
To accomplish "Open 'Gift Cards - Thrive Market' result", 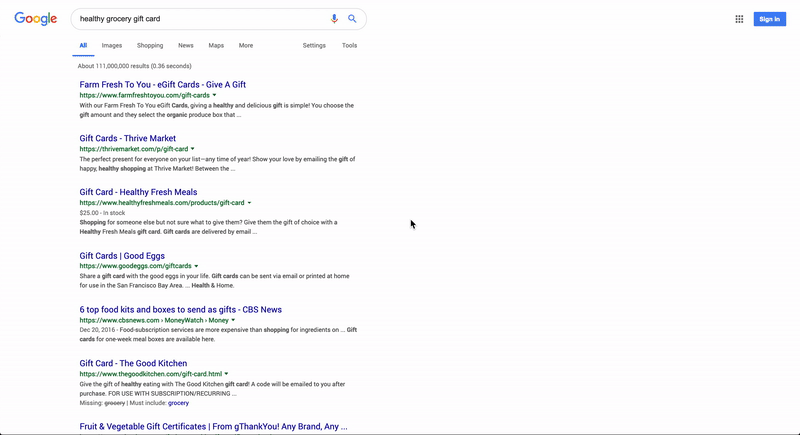I will point(128,138).
